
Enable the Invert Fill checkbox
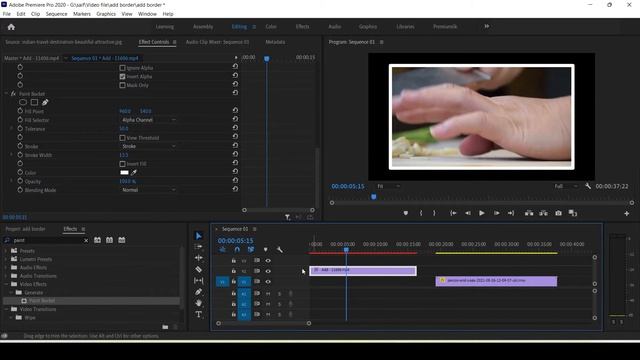pos(122,164)
